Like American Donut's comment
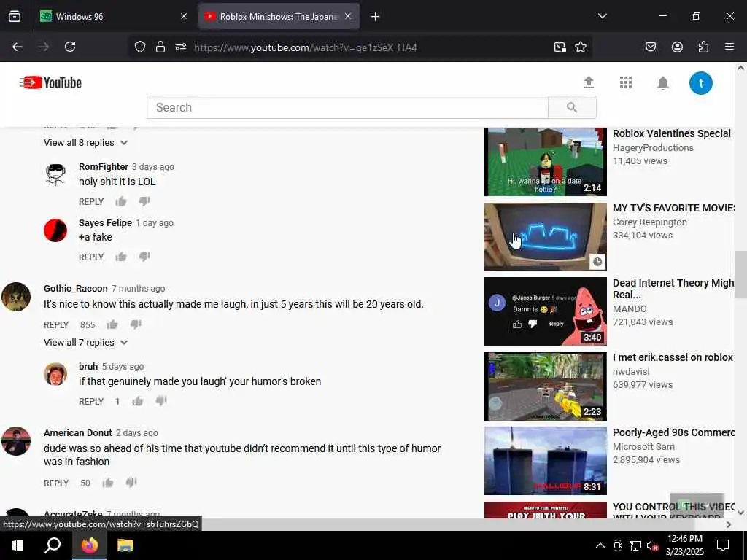The height and width of the screenshot is (560, 747). (108, 483)
